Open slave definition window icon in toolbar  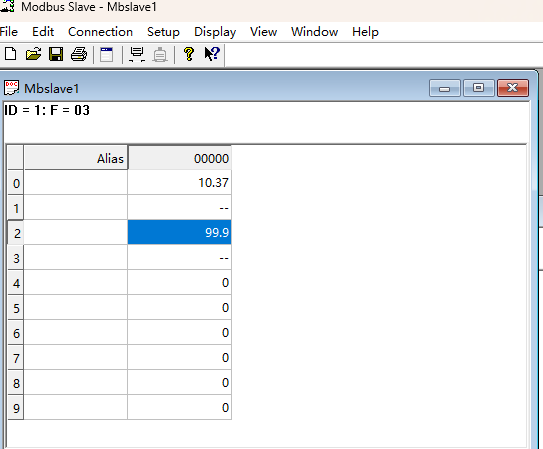coord(107,54)
